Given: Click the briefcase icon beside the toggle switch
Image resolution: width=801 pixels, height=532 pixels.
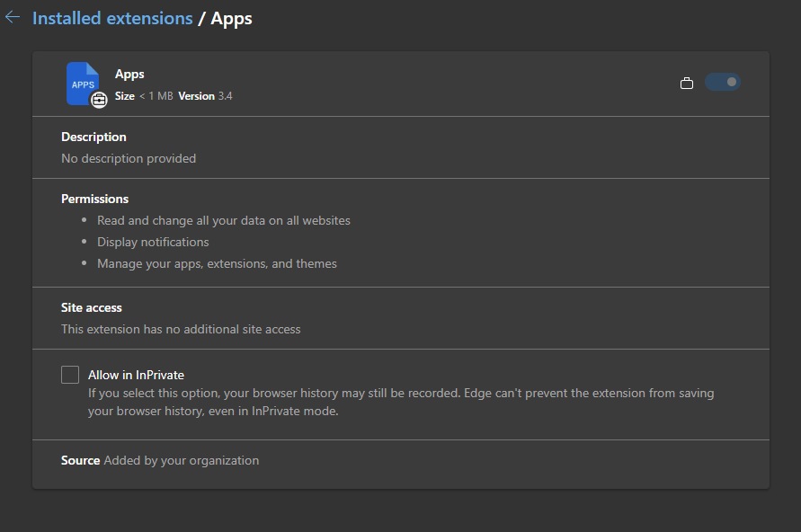Looking at the screenshot, I should coord(687,84).
